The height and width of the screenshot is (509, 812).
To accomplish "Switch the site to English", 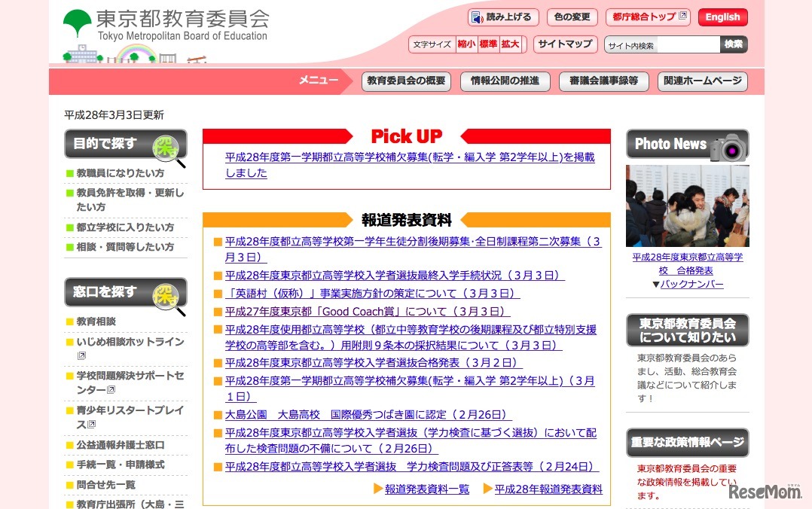I will (722, 17).
